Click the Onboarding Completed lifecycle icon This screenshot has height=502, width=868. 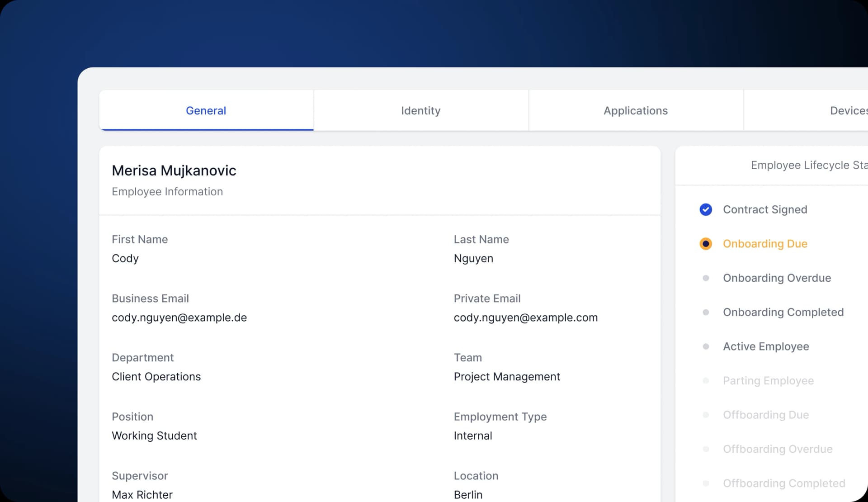(705, 312)
